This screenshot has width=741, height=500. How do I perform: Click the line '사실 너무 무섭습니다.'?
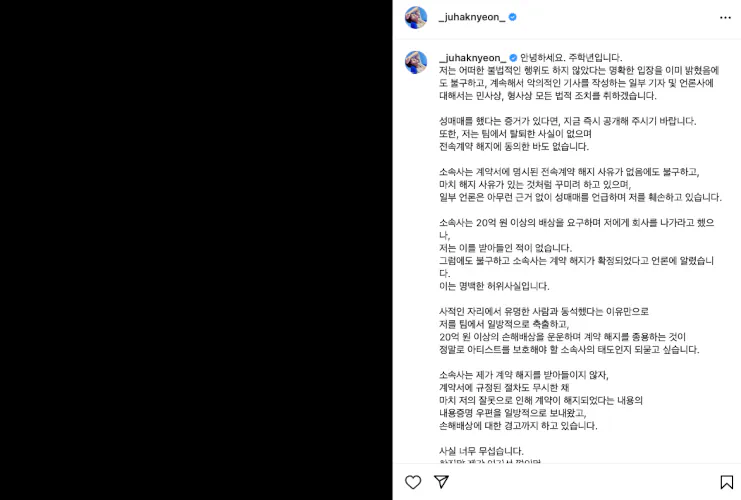click(x=481, y=451)
